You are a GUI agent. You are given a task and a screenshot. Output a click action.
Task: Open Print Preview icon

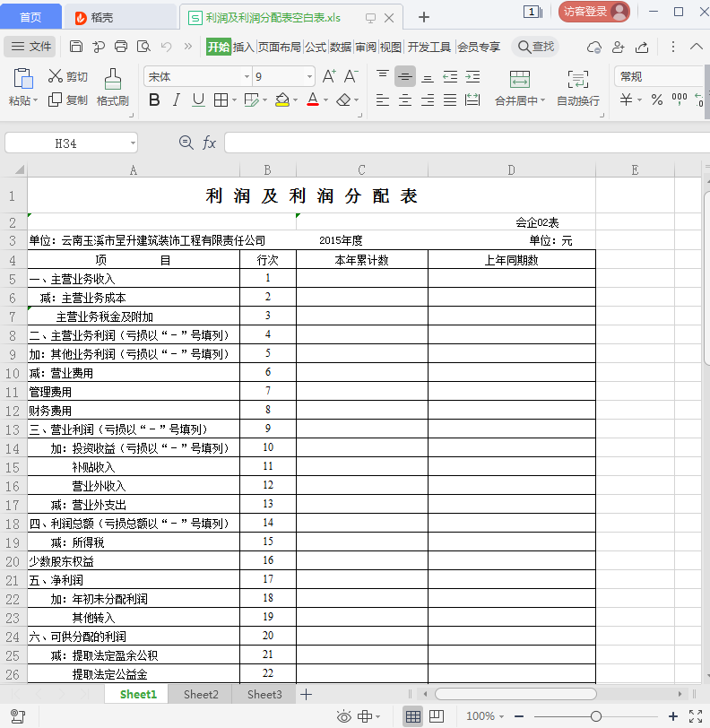click(143, 47)
